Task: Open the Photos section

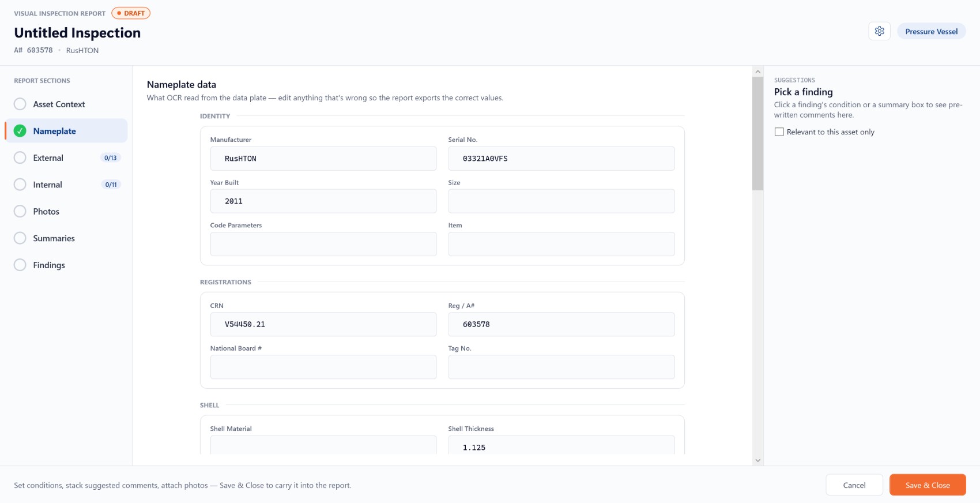Action: coord(66,211)
